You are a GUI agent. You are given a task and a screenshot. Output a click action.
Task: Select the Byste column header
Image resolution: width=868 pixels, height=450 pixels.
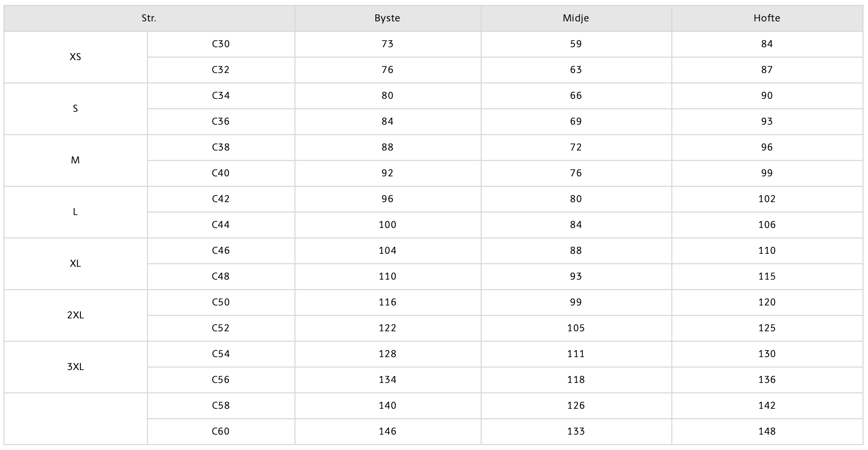coord(387,18)
